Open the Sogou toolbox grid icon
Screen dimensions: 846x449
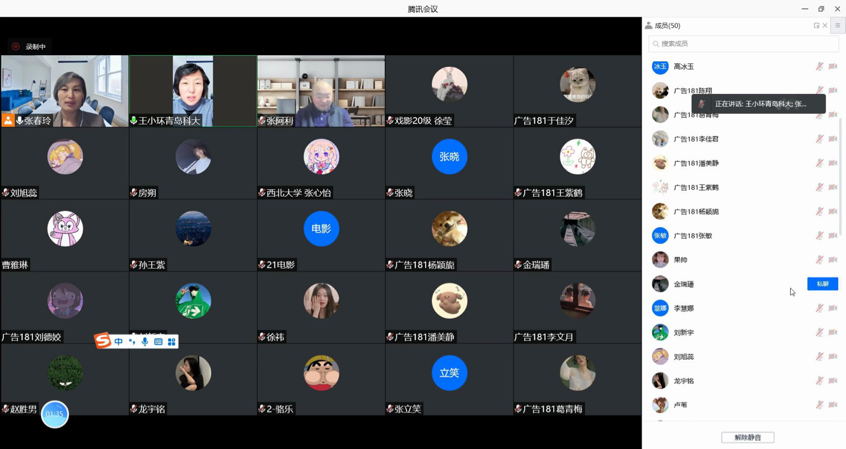[x=172, y=342]
